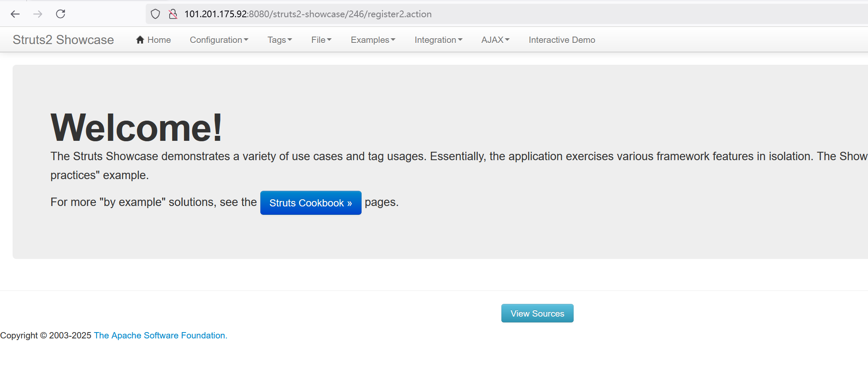Go to the Home menu item
Viewport: 868px width, 367px height.
[153, 40]
